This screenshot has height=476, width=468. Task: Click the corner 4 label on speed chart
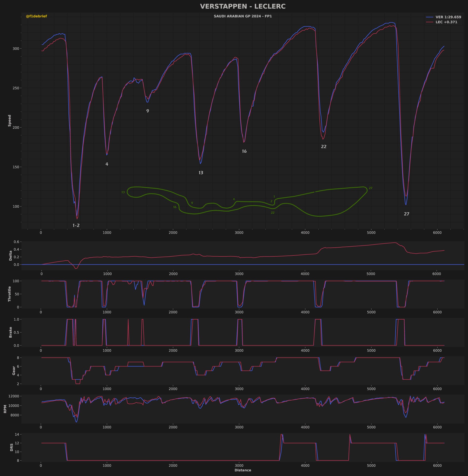(x=107, y=164)
